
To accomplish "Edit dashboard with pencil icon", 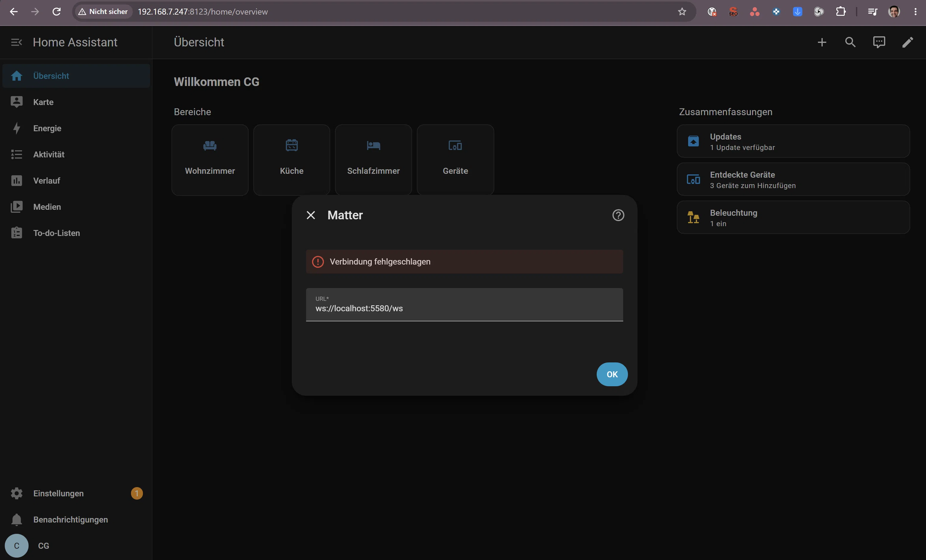I will (908, 42).
